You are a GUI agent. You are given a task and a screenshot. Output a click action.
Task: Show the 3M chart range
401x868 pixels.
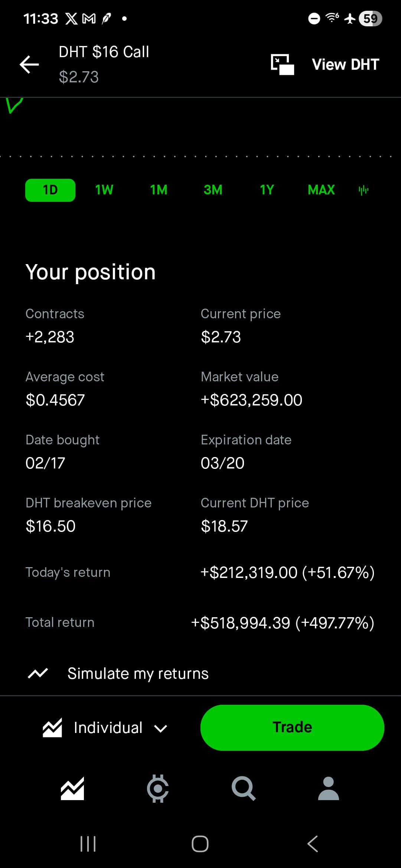213,190
